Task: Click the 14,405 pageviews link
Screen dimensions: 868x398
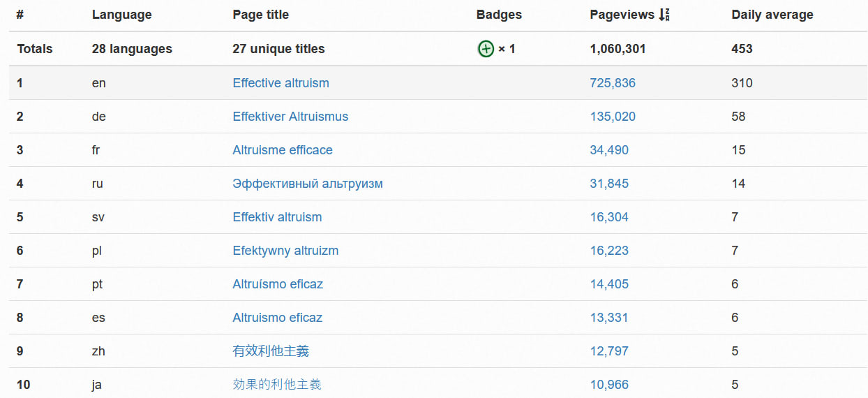Action: 609,284
